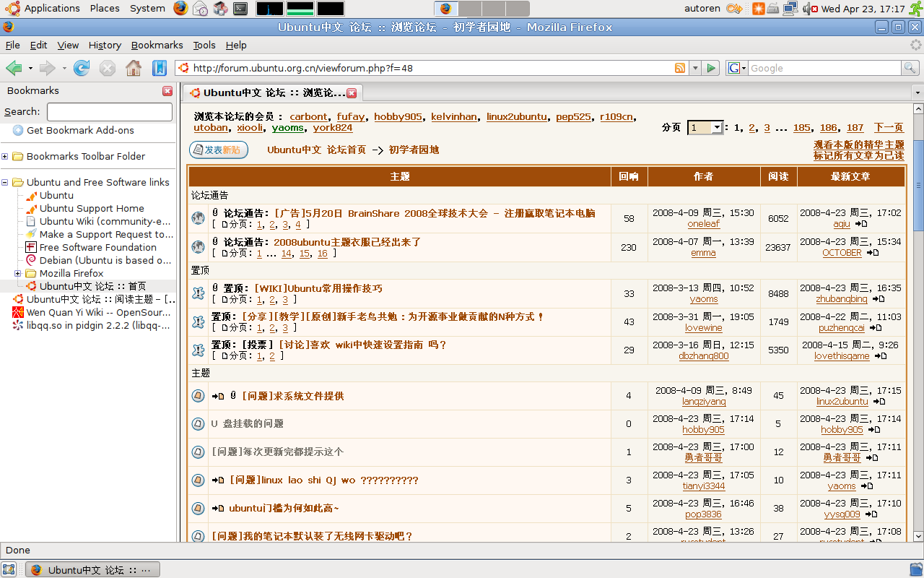The image size is (924, 578).
Task: Open the History menu
Action: pos(105,45)
